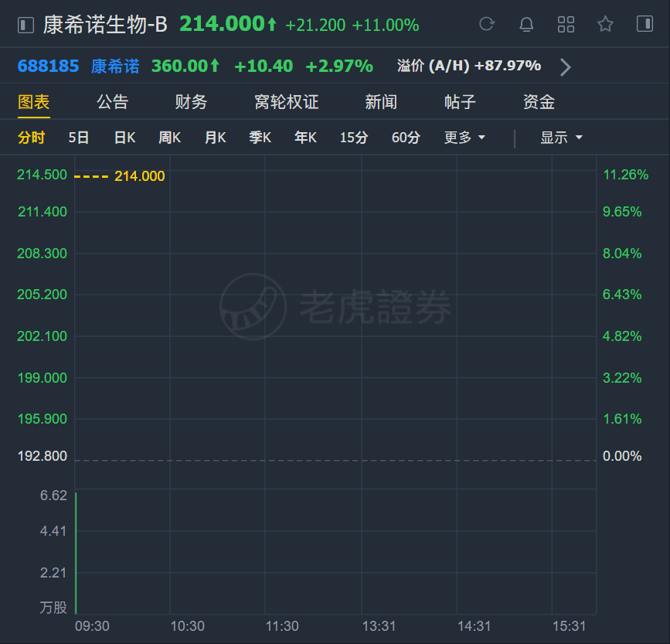Click the current price 214.000 header
Viewport: 670px width, 644px height.
point(228,24)
